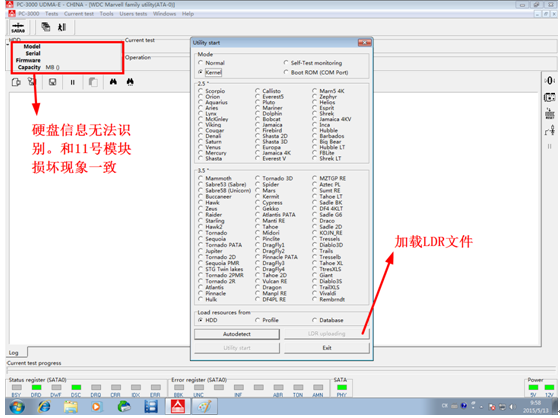Click the pause icon in secondary toolbar

[72, 83]
